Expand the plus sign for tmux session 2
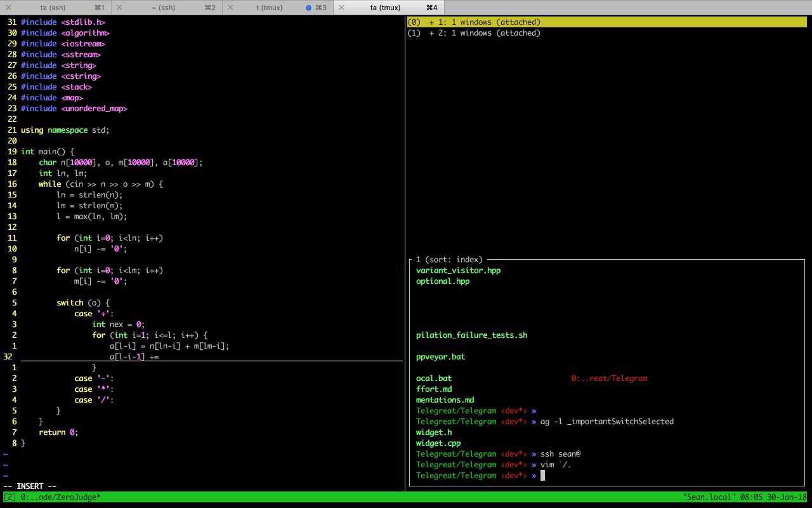Image resolution: width=812 pixels, height=508 pixels. (432, 33)
